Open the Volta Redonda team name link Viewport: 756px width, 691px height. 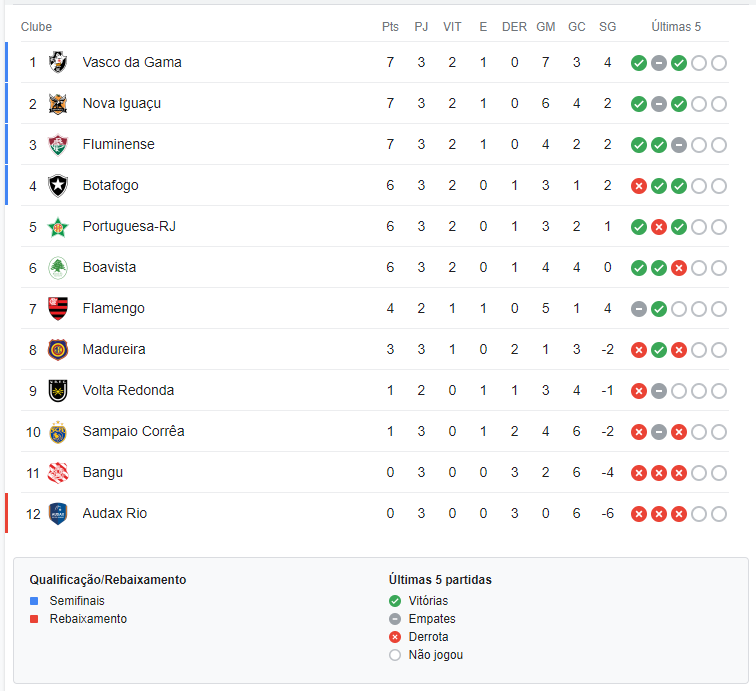click(x=128, y=390)
